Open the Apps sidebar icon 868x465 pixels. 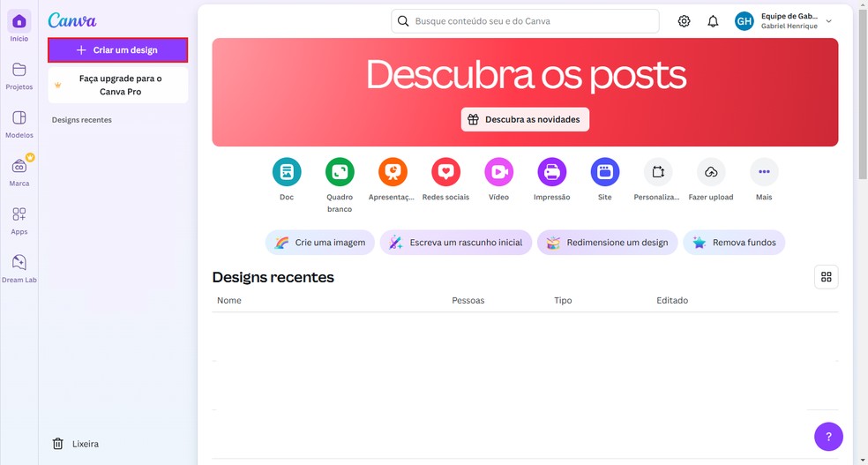[19, 214]
